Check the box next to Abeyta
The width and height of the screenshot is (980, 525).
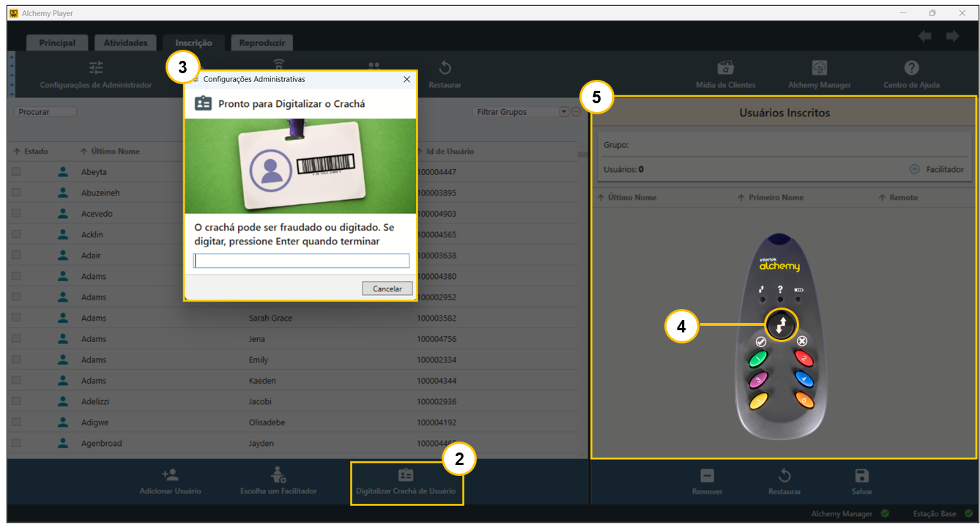(x=16, y=172)
